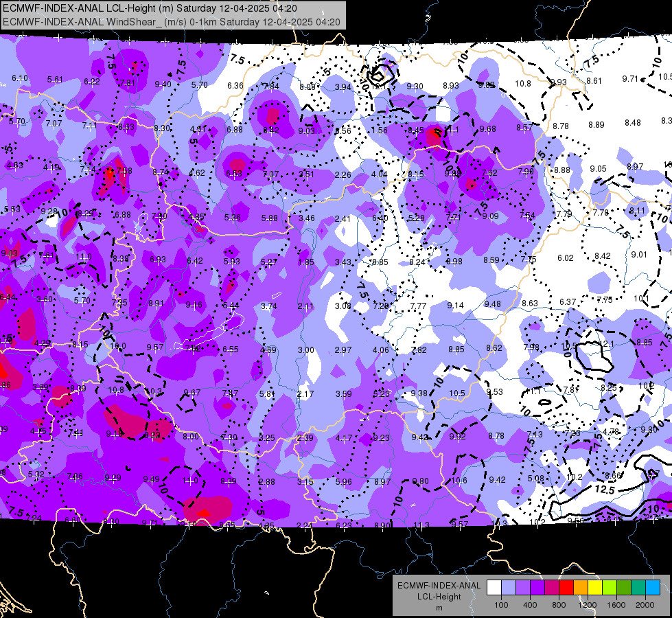The height and width of the screenshot is (618, 672).
Task: Click the wind shear value 9.05
Action: pos(598,168)
